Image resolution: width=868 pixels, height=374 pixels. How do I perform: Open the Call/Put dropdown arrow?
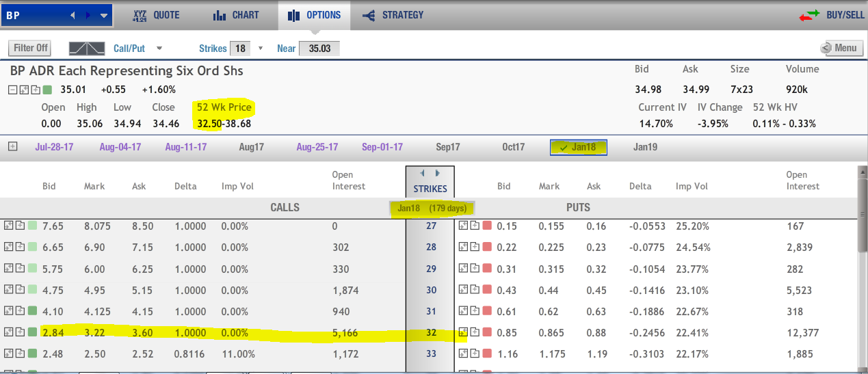click(x=159, y=49)
